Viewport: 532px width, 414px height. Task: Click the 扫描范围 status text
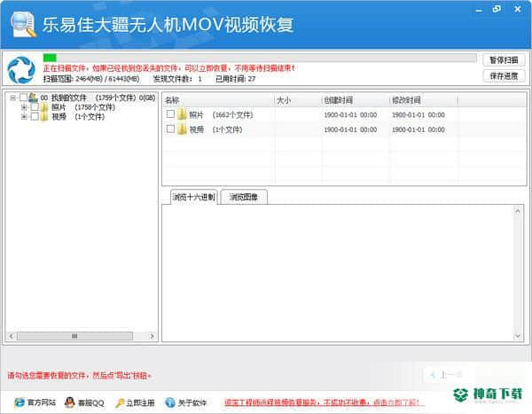91,79
